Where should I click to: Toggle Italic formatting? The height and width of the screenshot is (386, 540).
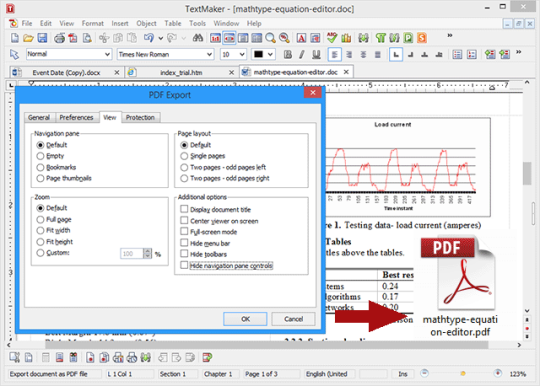click(302, 54)
